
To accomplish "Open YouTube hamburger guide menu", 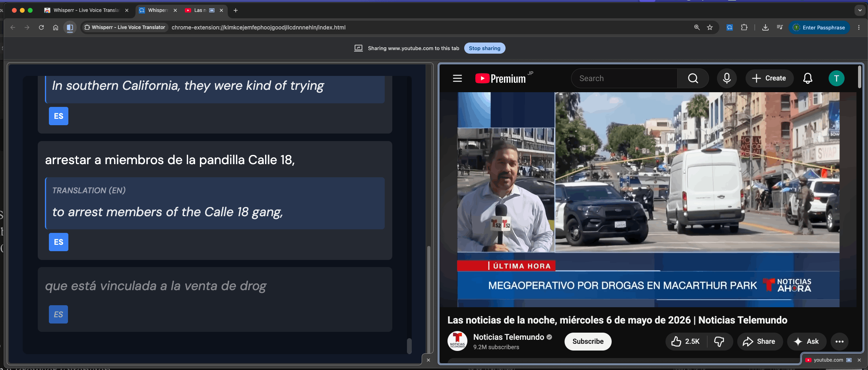I will coord(457,78).
